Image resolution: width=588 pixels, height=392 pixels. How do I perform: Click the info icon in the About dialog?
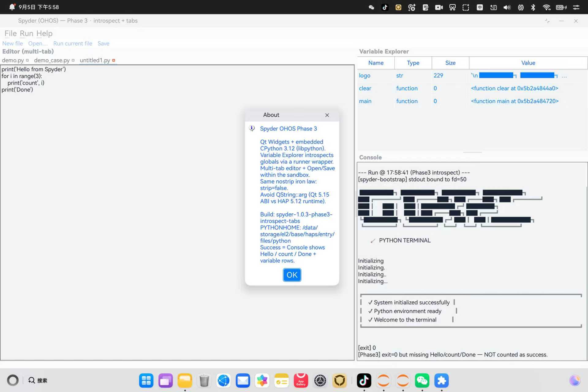click(252, 128)
